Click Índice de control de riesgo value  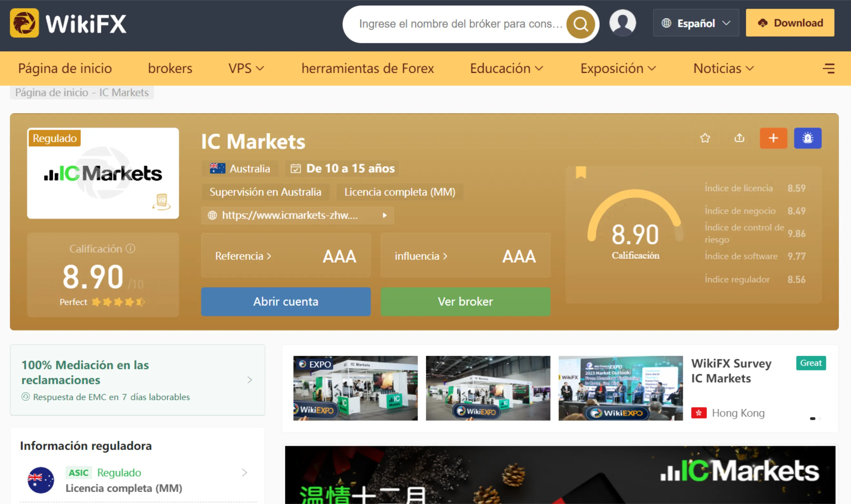point(796,234)
